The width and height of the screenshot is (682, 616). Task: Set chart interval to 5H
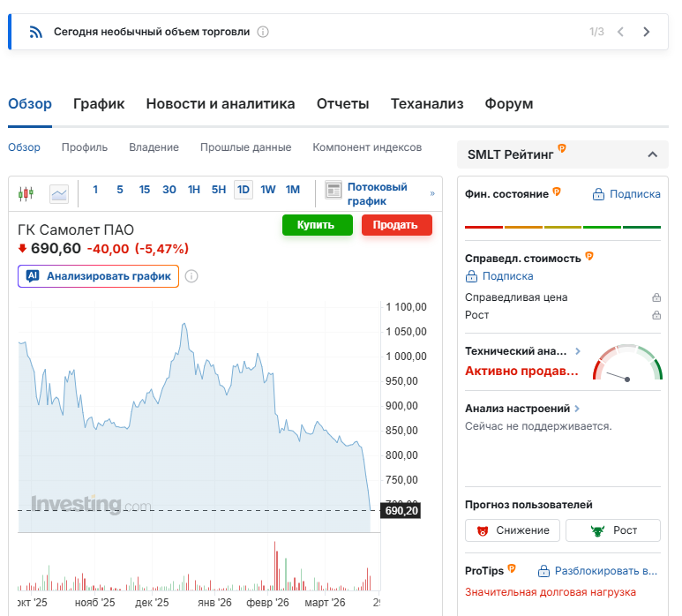[x=219, y=190]
